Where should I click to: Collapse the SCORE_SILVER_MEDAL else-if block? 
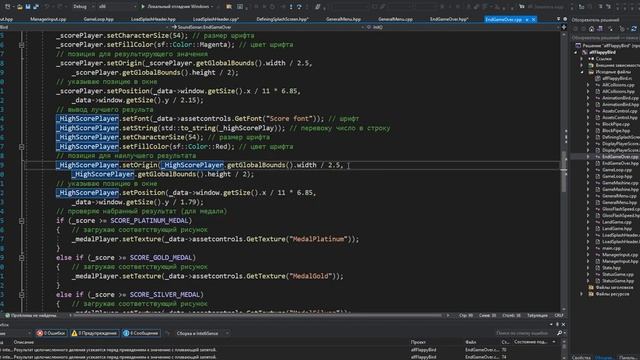[x=22, y=295]
